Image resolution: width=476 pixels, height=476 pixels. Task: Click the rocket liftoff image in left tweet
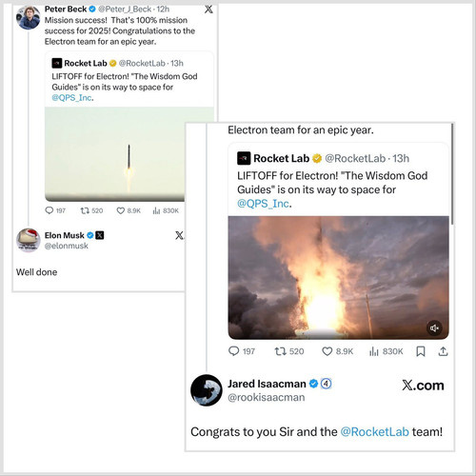coord(115,154)
